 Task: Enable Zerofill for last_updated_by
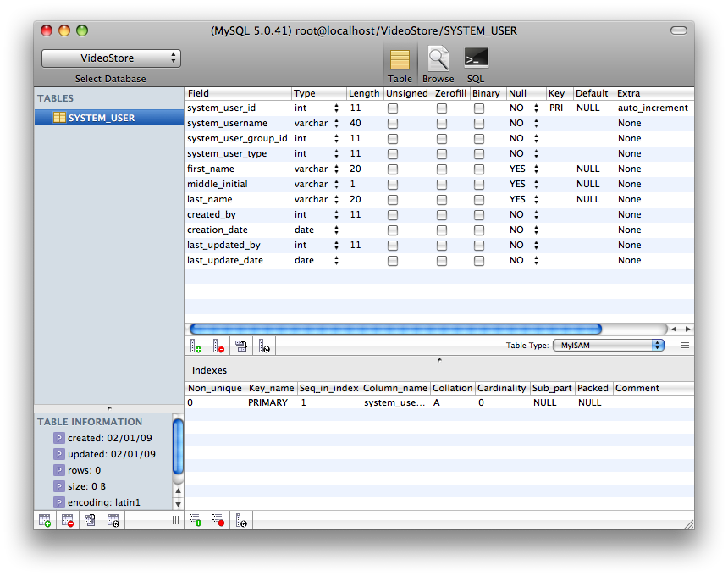point(442,246)
